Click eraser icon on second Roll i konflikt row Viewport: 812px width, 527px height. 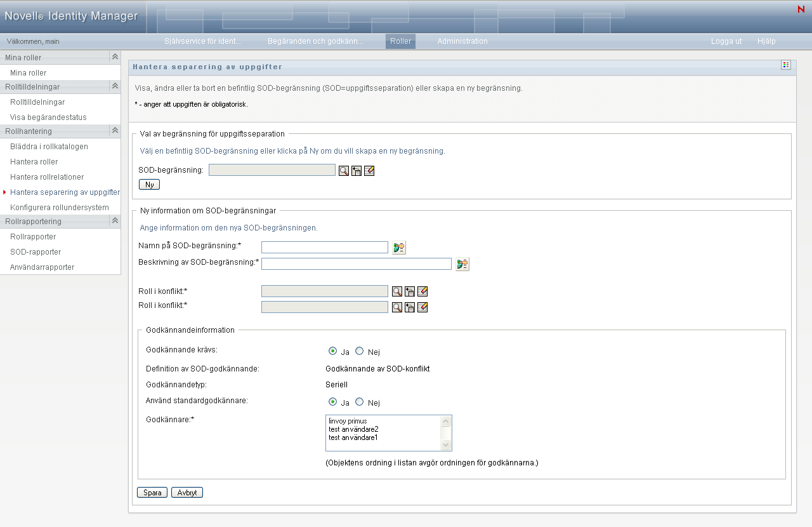coord(422,307)
